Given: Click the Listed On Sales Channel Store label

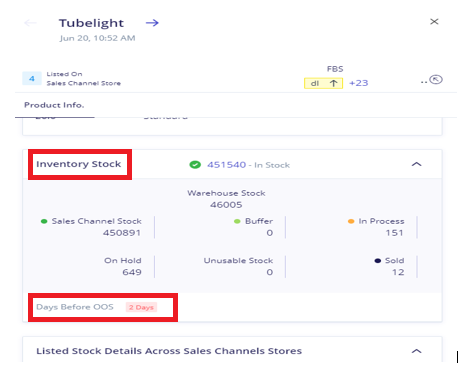Looking at the screenshot, I should point(84,79).
